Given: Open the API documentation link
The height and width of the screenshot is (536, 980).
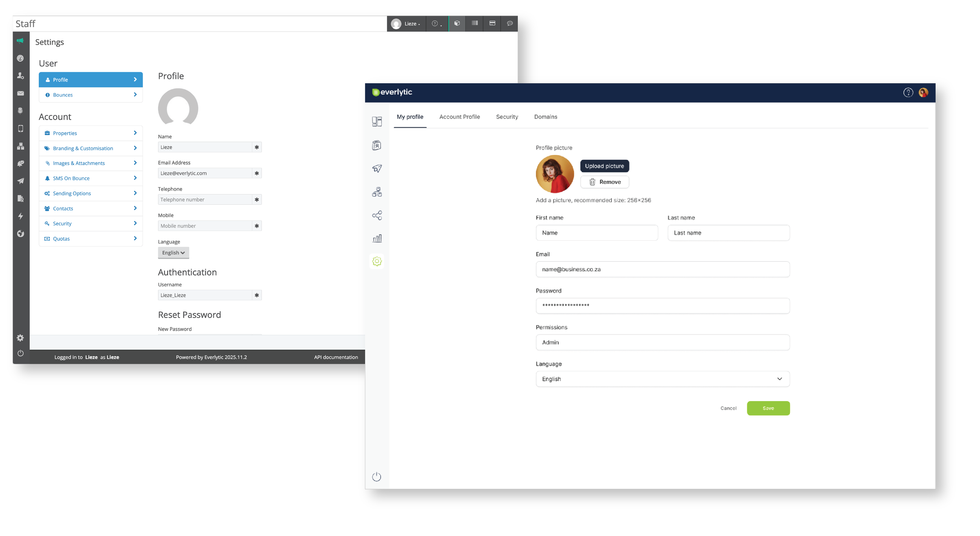Looking at the screenshot, I should click(x=336, y=357).
